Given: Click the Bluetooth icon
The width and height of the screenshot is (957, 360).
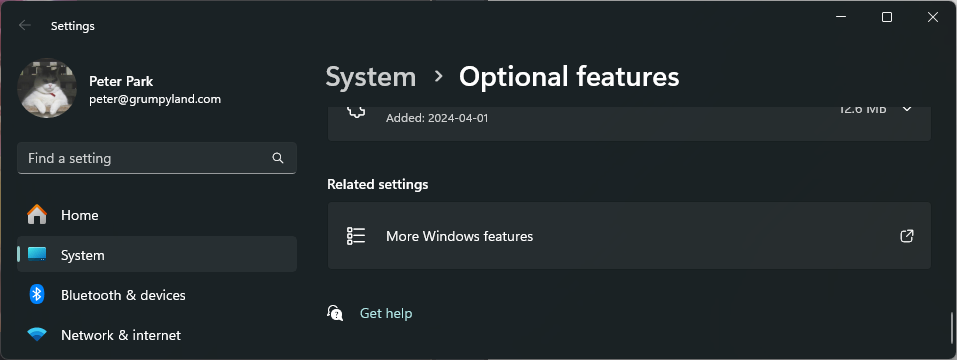Looking at the screenshot, I should tap(37, 295).
